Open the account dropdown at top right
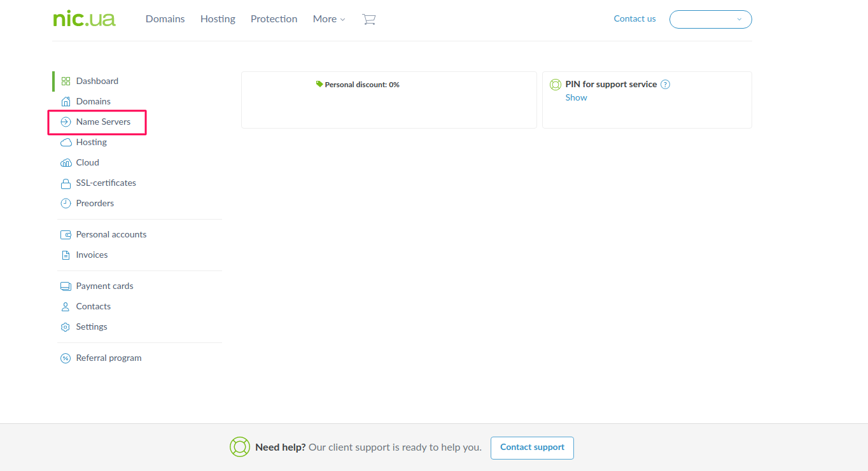The image size is (868, 471). tap(710, 19)
